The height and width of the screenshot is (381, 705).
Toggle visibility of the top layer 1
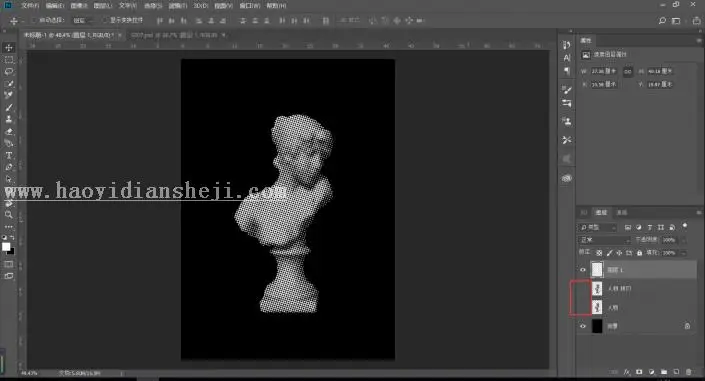click(x=583, y=270)
